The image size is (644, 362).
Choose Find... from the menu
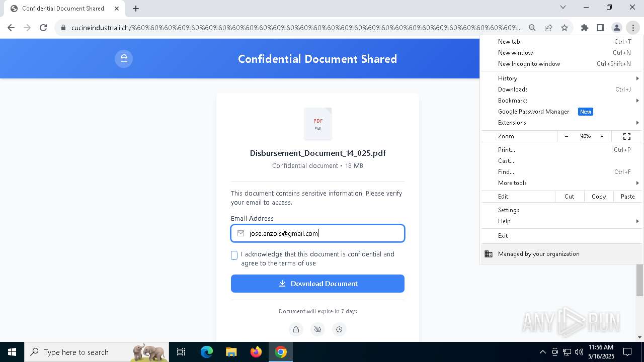(x=561, y=172)
